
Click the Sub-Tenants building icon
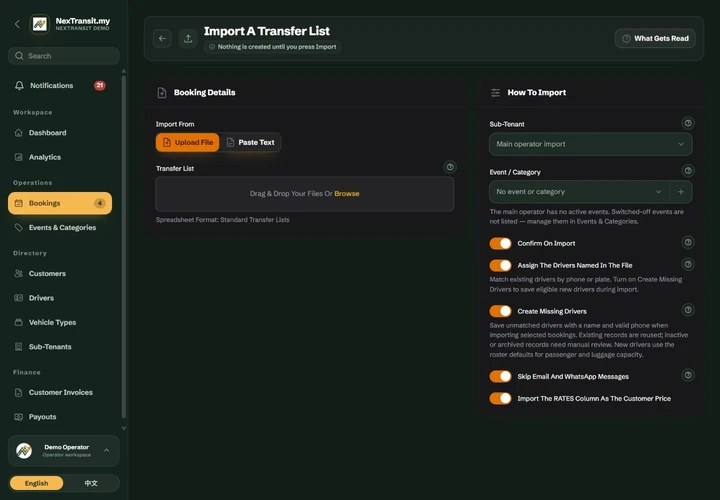(x=19, y=347)
